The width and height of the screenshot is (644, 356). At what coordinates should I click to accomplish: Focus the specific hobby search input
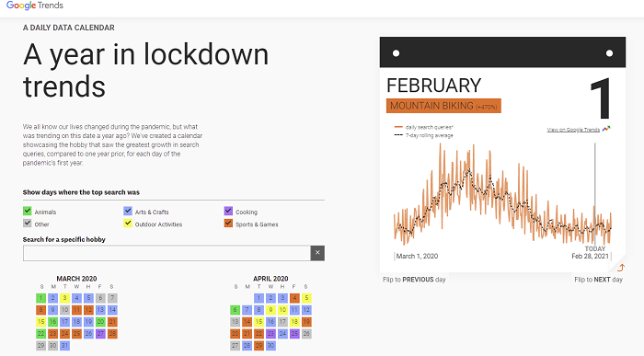[x=167, y=253]
